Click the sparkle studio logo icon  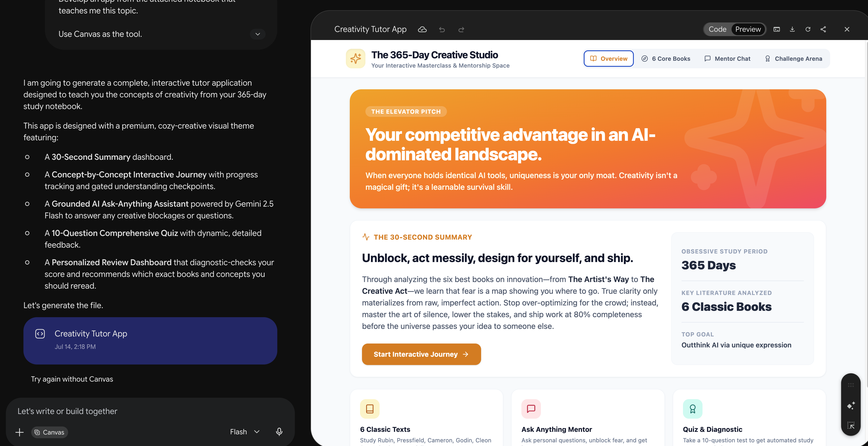(355, 59)
